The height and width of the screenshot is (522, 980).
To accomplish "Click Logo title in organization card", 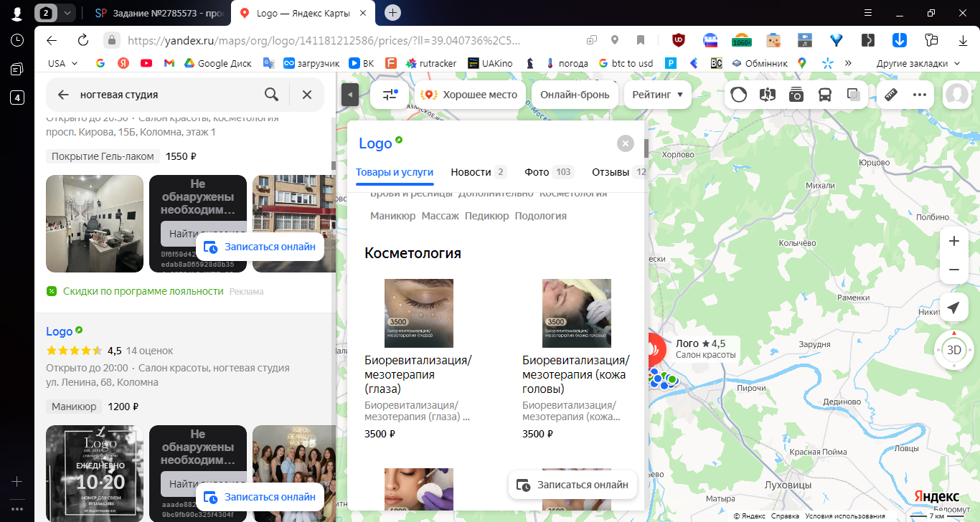I will click(376, 143).
